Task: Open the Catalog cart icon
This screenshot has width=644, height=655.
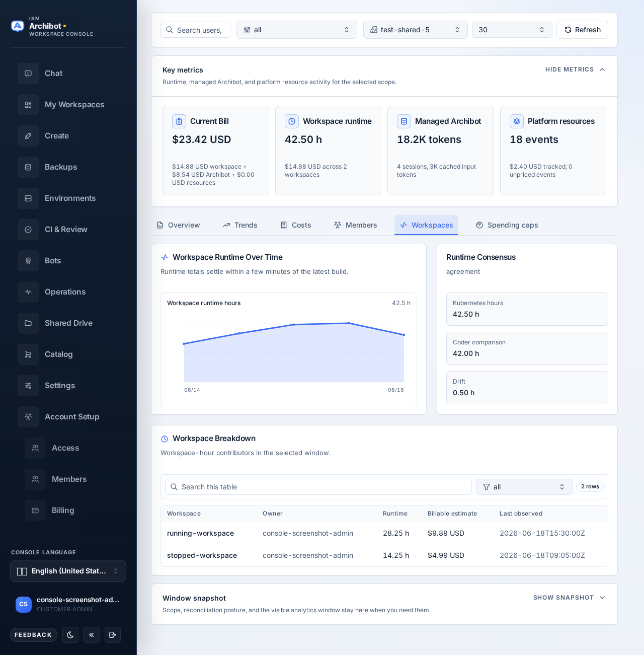Action: click(x=28, y=354)
